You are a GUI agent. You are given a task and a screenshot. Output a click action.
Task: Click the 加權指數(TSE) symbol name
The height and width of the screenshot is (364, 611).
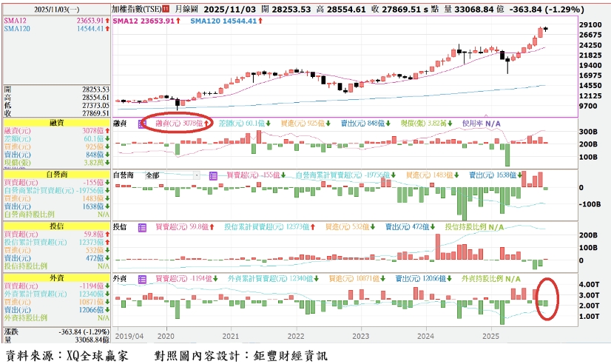tap(136, 10)
